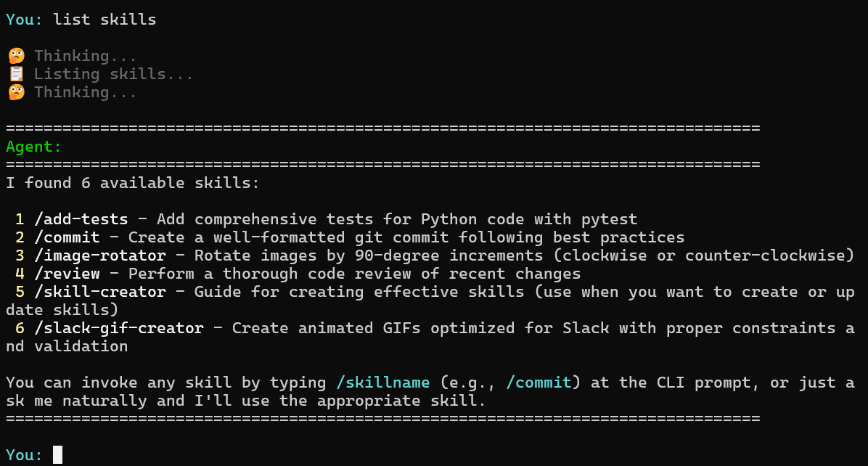The width and height of the screenshot is (868, 466).
Task: Click the "Listing skills..." status text
Action: pyautogui.click(x=114, y=74)
